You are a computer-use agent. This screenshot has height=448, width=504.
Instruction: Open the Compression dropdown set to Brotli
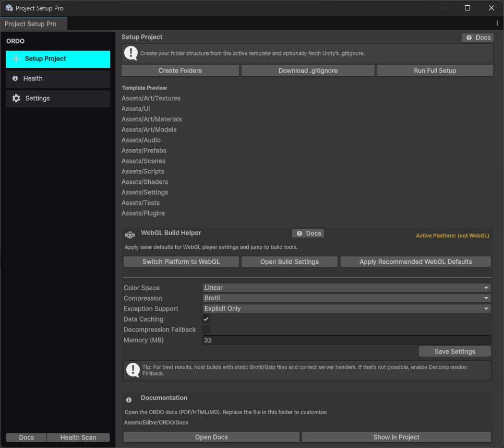346,298
